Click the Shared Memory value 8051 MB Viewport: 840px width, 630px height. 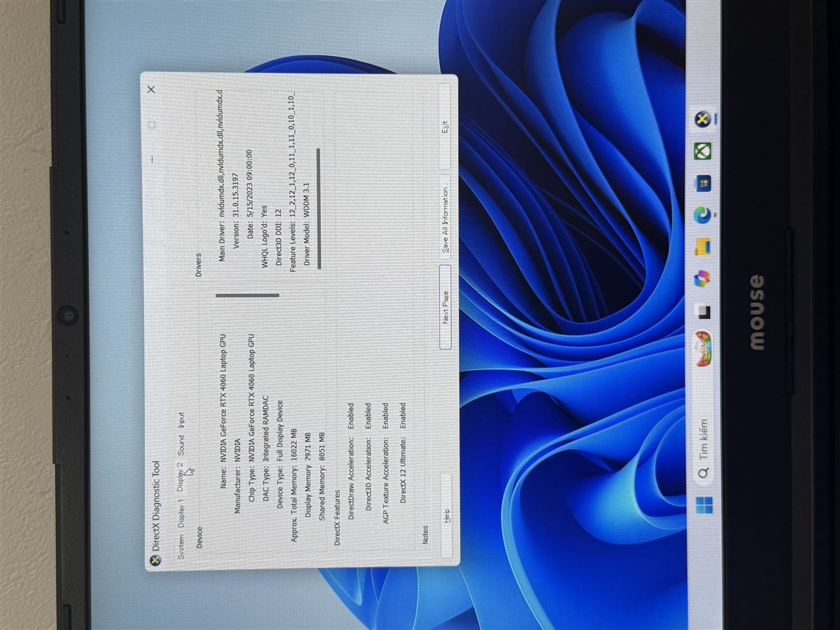[322, 447]
